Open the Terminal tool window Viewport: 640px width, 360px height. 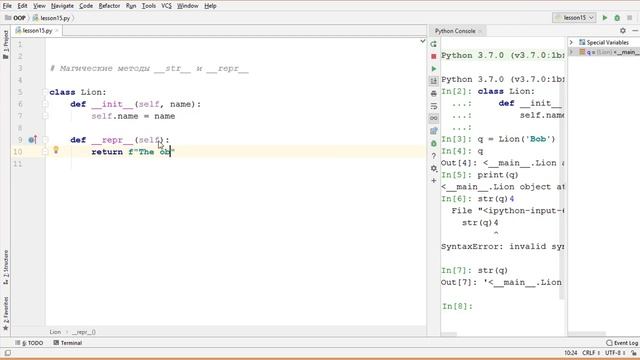click(68, 343)
